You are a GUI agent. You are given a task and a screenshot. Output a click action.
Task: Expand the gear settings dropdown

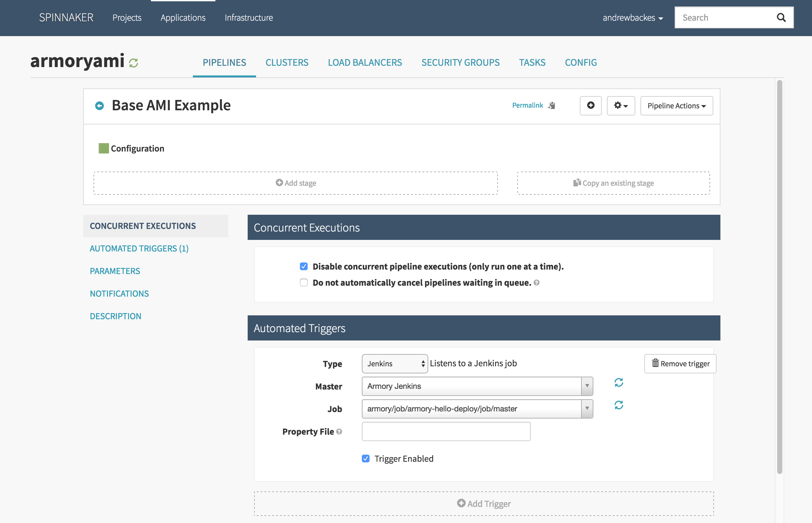[620, 106]
